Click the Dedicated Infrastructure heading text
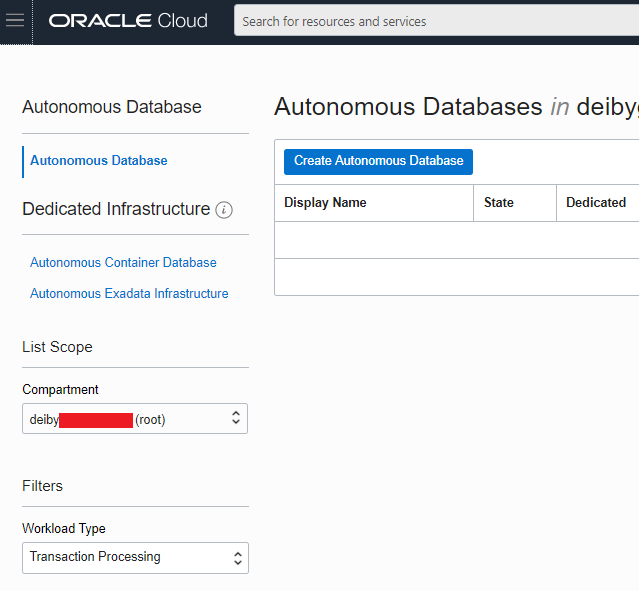This screenshot has width=639, height=591. coord(116,209)
